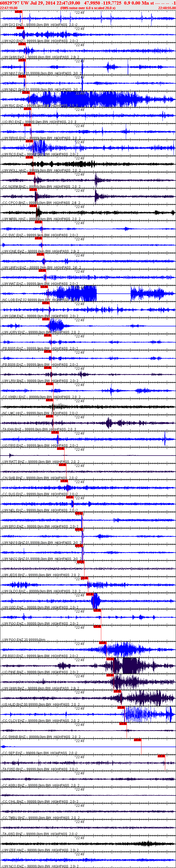Select the UW GNW BHZ station label
Screen dimensions: 176x868
41,688
